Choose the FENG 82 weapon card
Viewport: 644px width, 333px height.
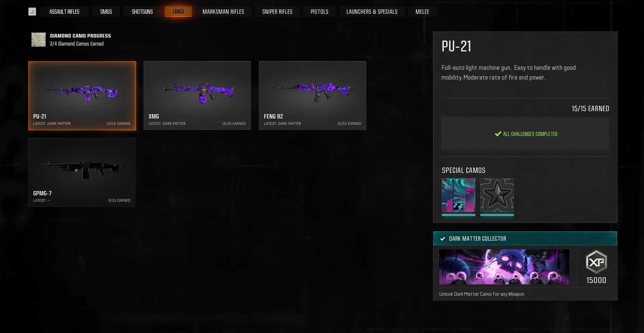point(312,95)
